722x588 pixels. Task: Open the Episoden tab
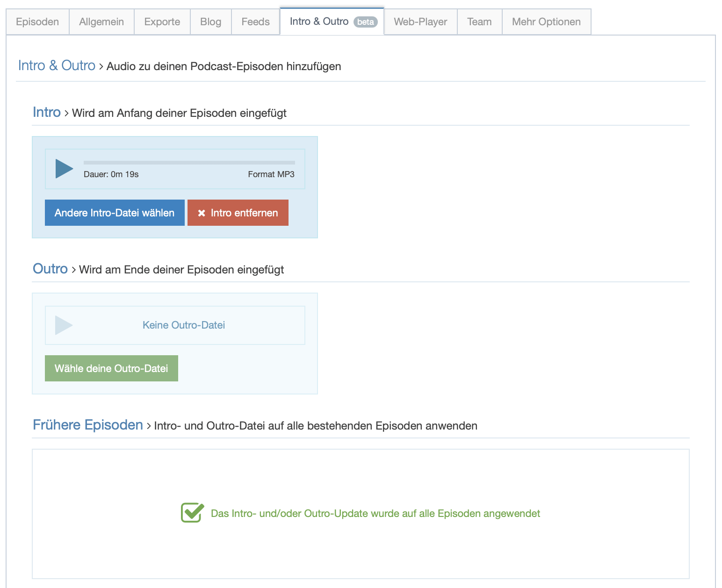[37, 22]
